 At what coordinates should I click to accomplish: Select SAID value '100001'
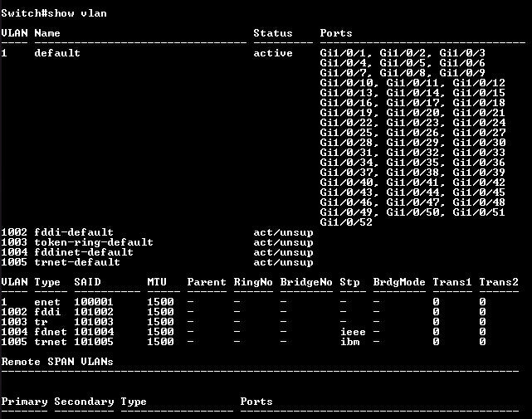[94, 302]
